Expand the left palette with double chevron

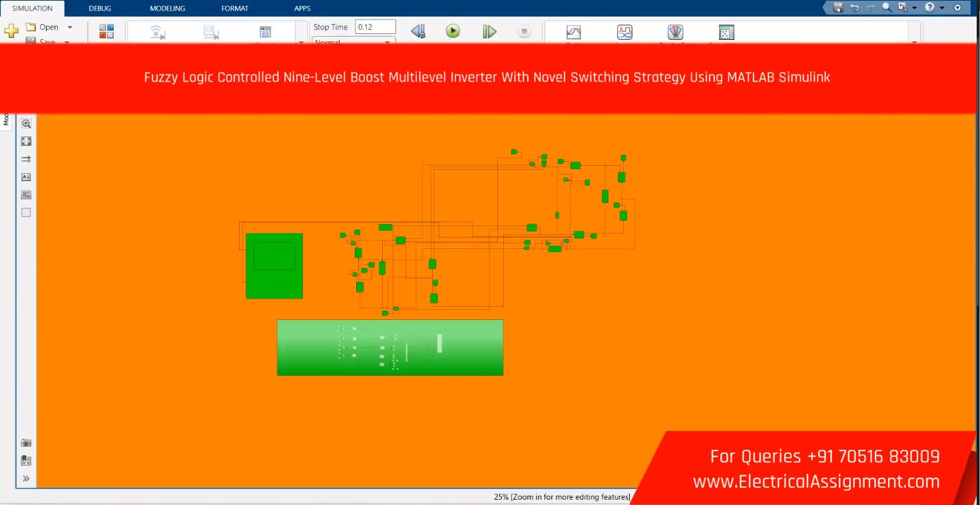[26, 478]
